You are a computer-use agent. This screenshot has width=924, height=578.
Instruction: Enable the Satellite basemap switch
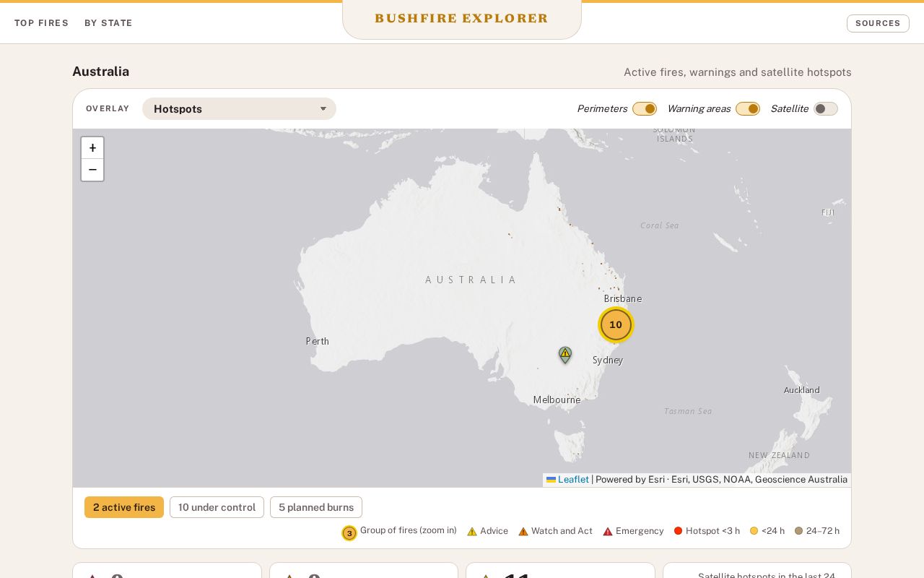pyautogui.click(x=826, y=108)
